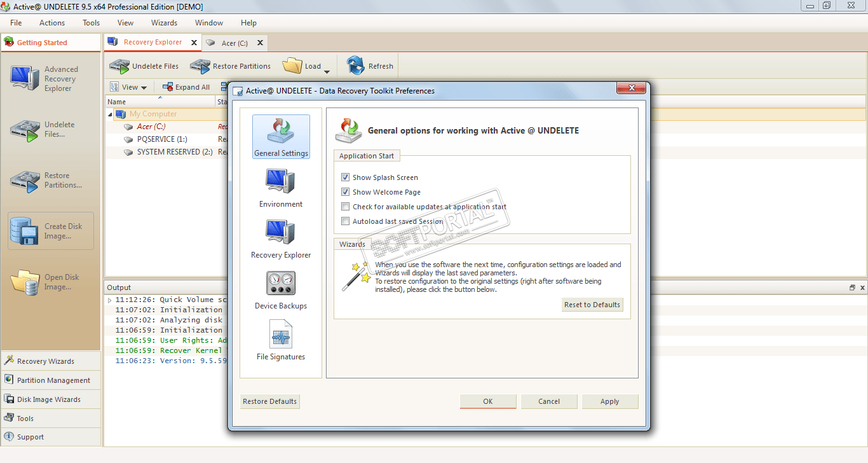Open the Recovery Wizards sidebar section
868x463 pixels.
point(51,361)
